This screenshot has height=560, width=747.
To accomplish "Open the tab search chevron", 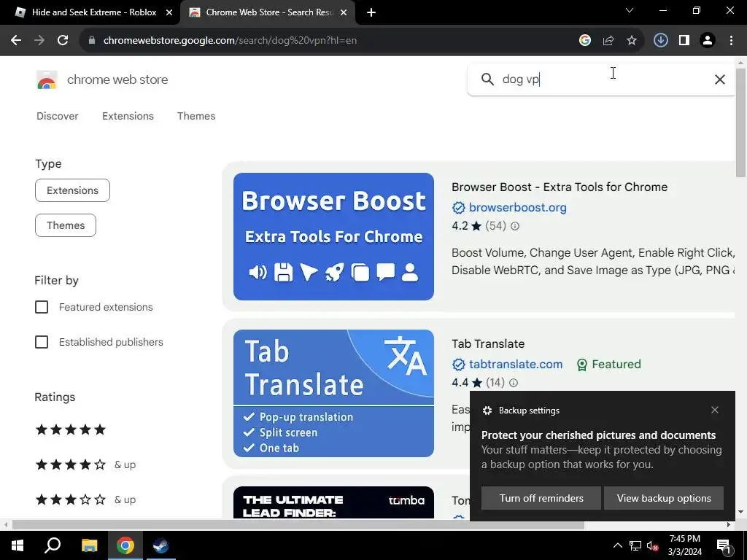I will pyautogui.click(x=630, y=10).
